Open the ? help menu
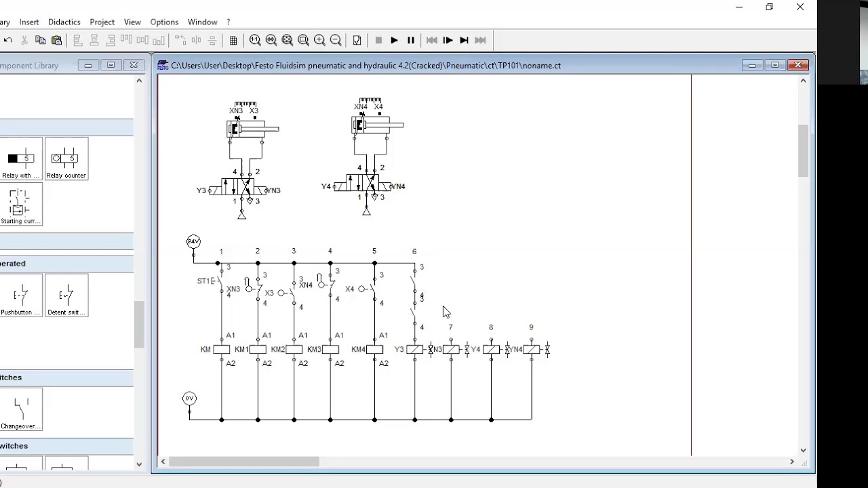The image size is (868, 488). [x=229, y=22]
